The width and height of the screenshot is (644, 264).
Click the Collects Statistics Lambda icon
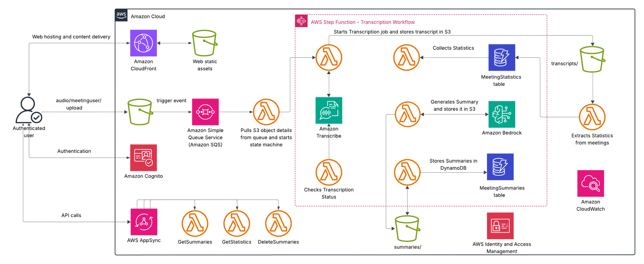tap(407, 58)
